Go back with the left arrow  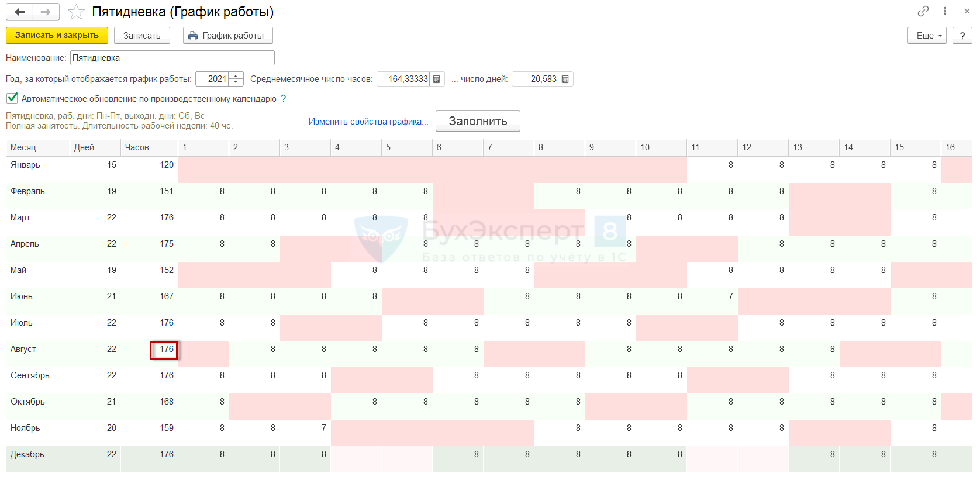(19, 12)
